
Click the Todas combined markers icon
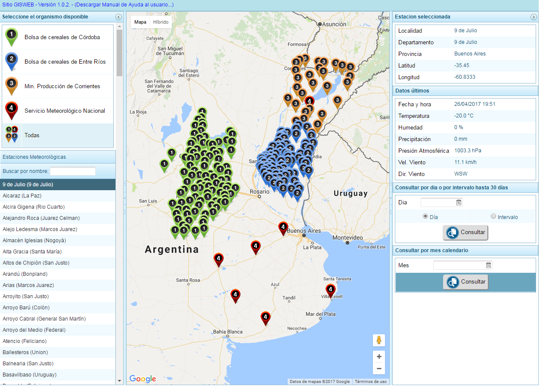12,135
